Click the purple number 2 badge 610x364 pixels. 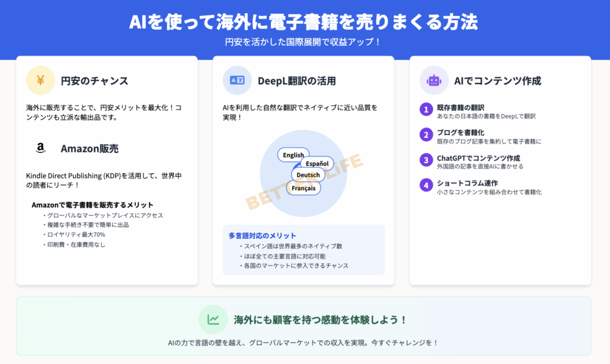pos(425,135)
